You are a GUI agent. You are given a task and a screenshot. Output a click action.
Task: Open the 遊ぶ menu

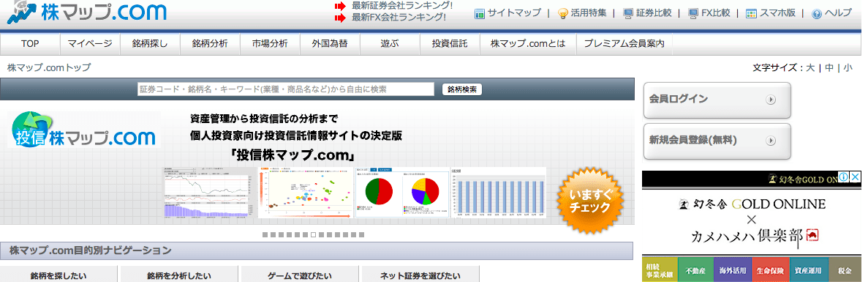coord(390,44)
